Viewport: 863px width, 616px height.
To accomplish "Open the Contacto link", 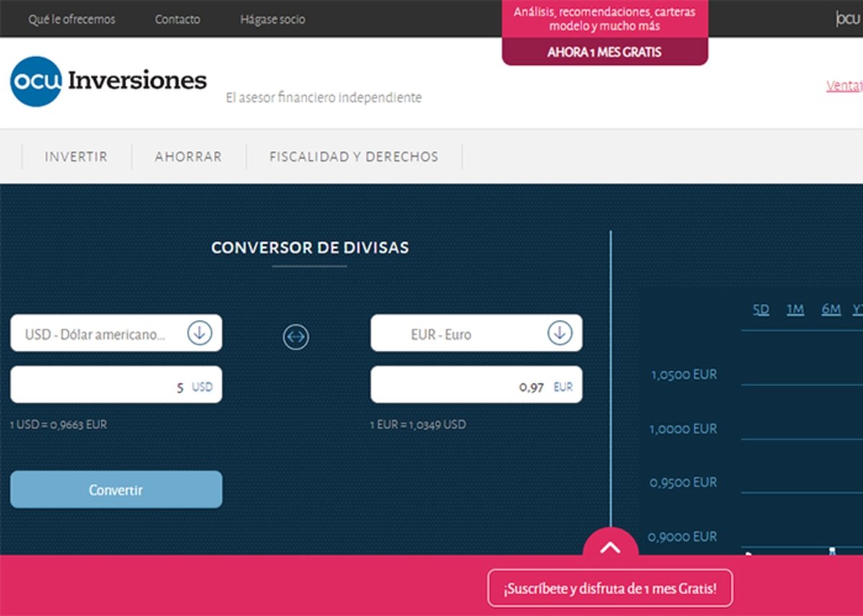I will click(x=178, y=19).
